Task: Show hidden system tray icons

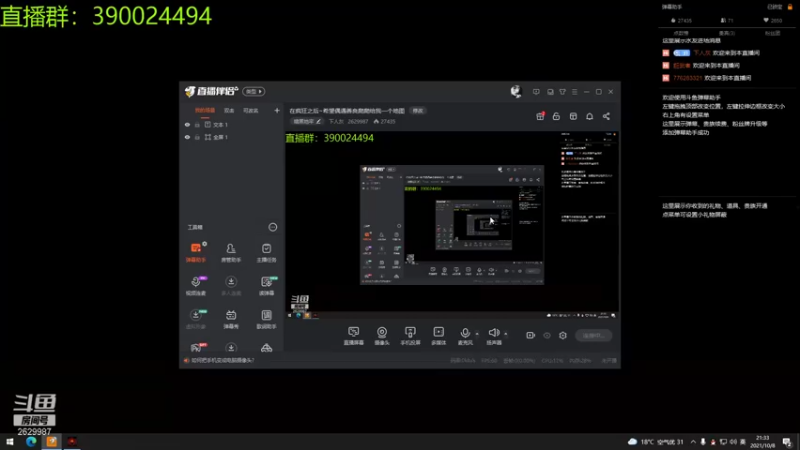Action: tap(693, 442)
